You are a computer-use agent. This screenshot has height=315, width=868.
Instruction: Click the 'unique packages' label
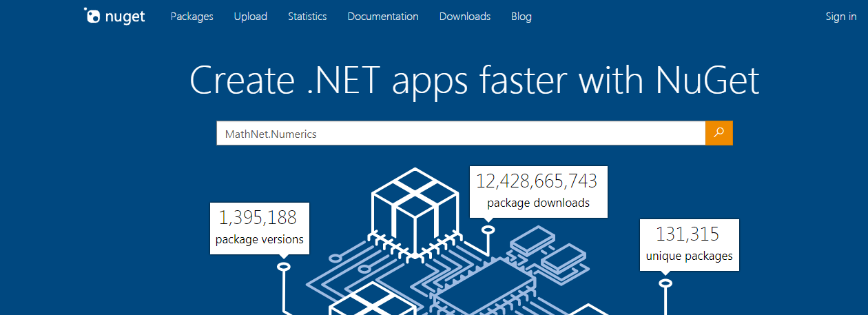[690, 256]
